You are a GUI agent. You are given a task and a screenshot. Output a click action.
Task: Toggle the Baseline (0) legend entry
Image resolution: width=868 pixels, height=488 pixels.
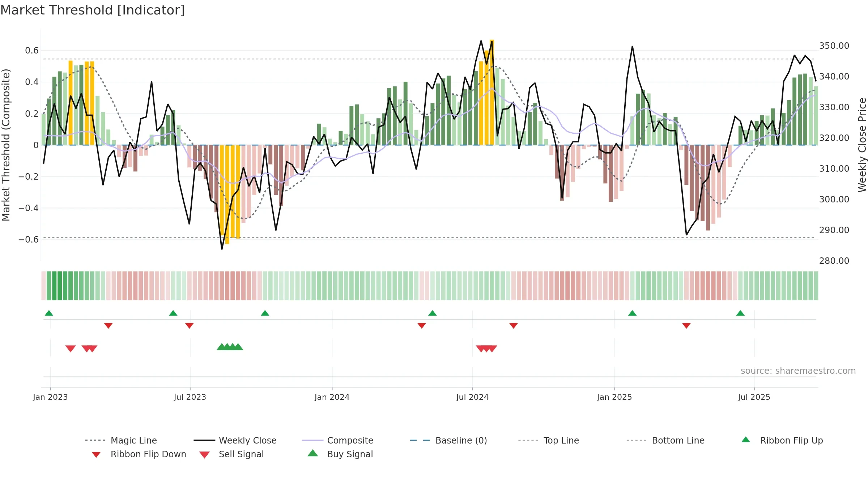coord(448,440)
